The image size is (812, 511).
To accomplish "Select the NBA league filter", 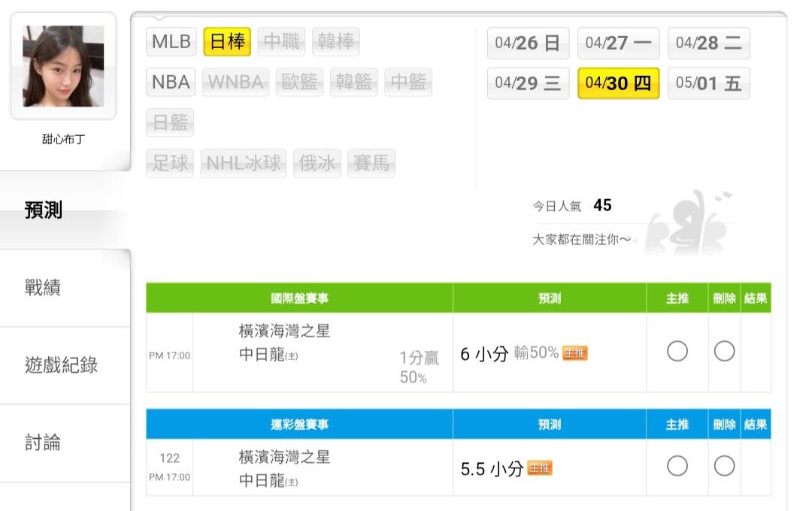I will (x=171, y=81).
